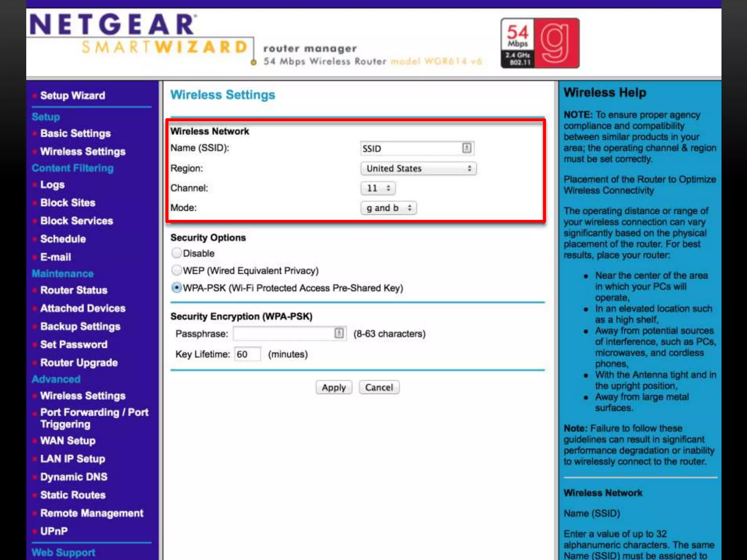Click the Key Lifetime minutes field
The image size is (747, 560).
(x=247, y=354)
